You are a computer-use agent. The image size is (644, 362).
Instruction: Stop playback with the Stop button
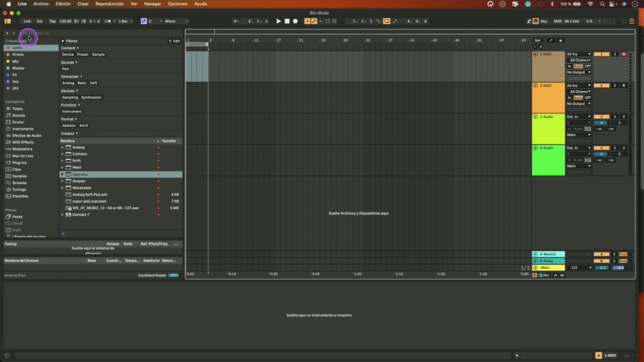coord(287,21)
